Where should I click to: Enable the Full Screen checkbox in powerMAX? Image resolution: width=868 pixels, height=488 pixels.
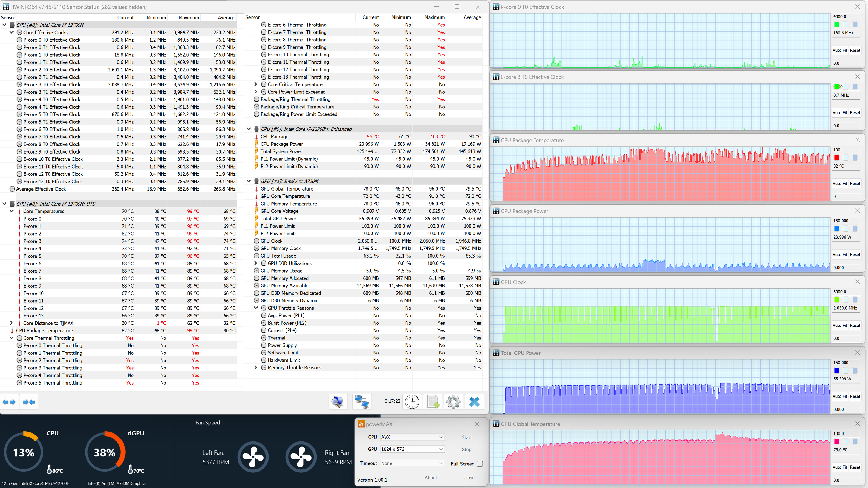pyautogui.click(x=480, y=464)
